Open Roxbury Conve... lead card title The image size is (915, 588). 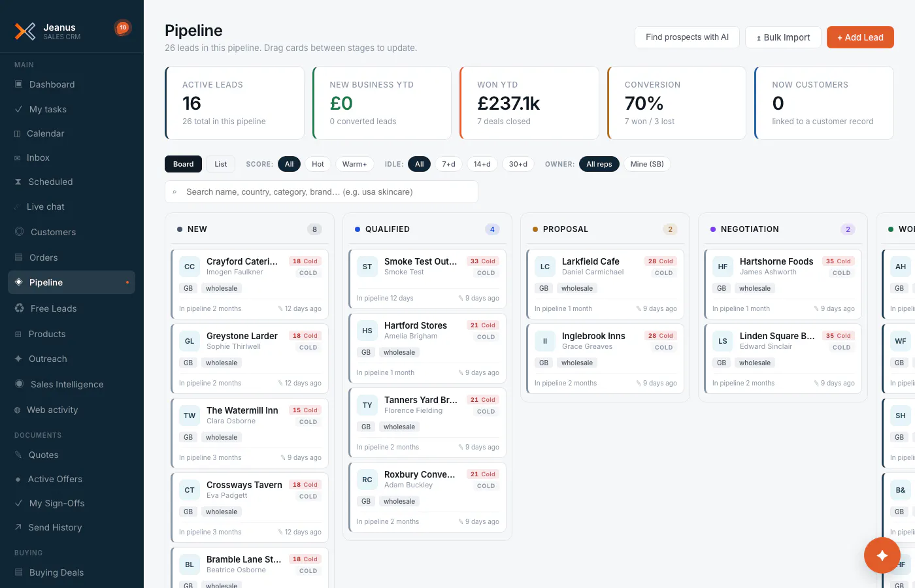[x=420, y=474]
